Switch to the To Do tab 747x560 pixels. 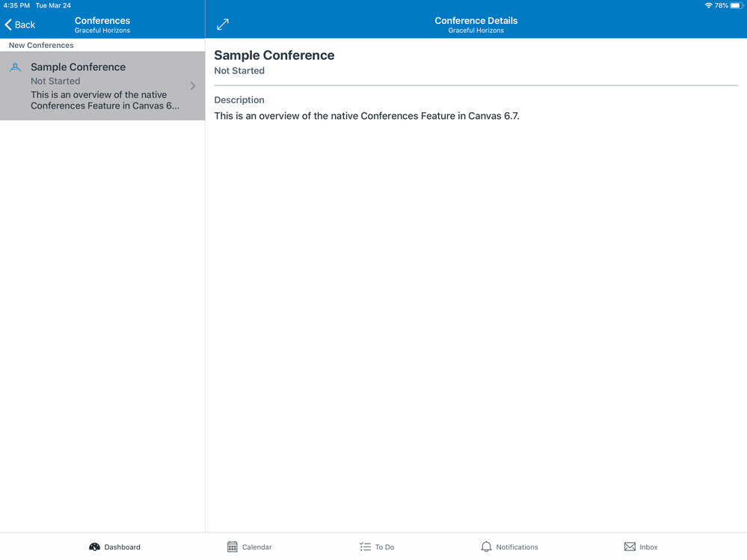[x=376, y=547]
